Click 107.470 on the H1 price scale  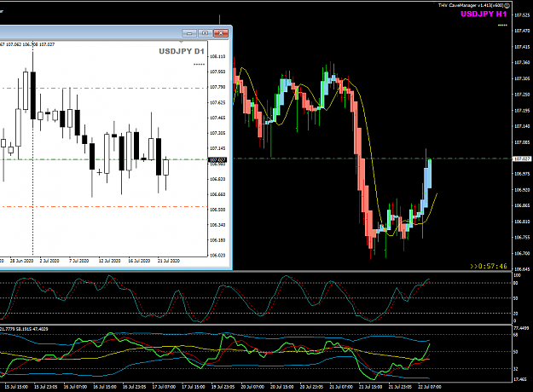(522, 31)
